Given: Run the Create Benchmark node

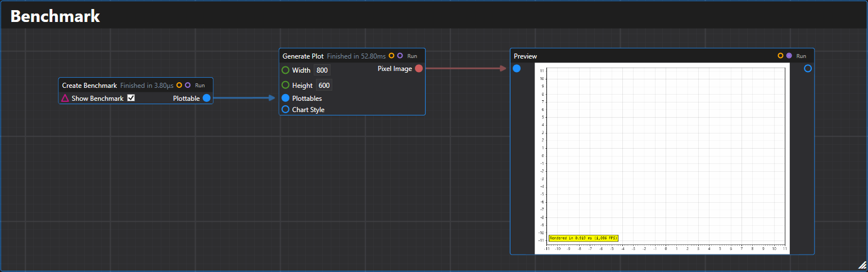Looking at the screenshot, I should click(200, 86).
